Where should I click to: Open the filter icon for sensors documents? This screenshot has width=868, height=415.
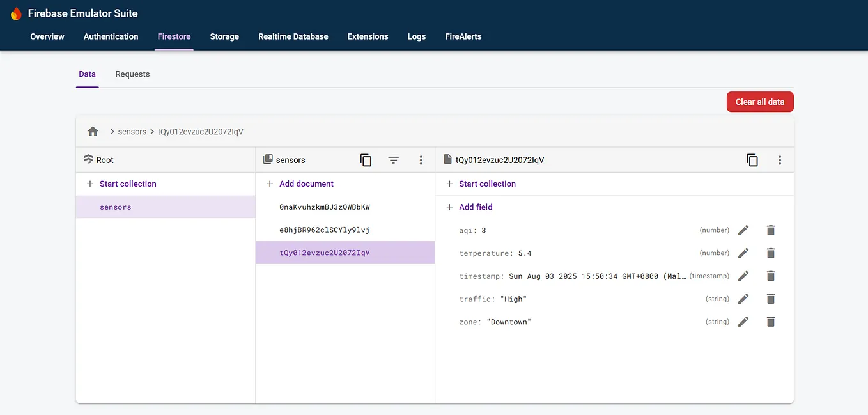[x=393, y=160]
